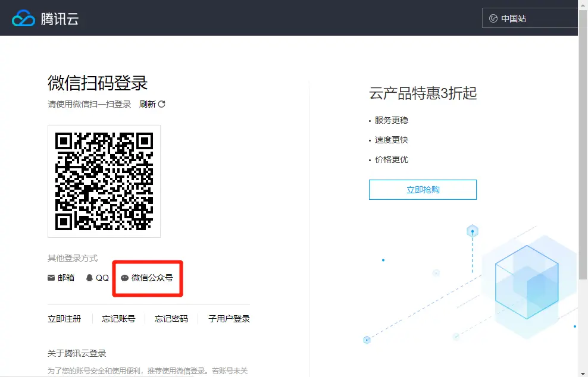
Task: Click the QQ bell-shaped icon
Action: [89, 278]
